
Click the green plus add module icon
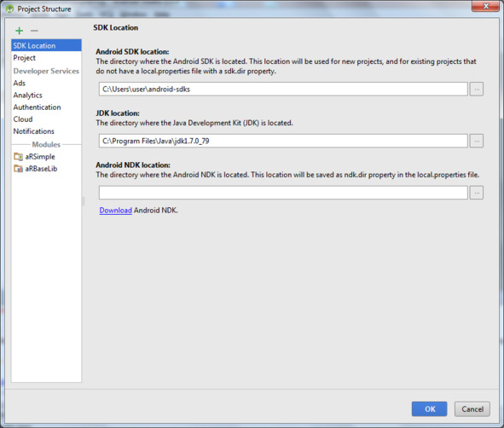20,31
